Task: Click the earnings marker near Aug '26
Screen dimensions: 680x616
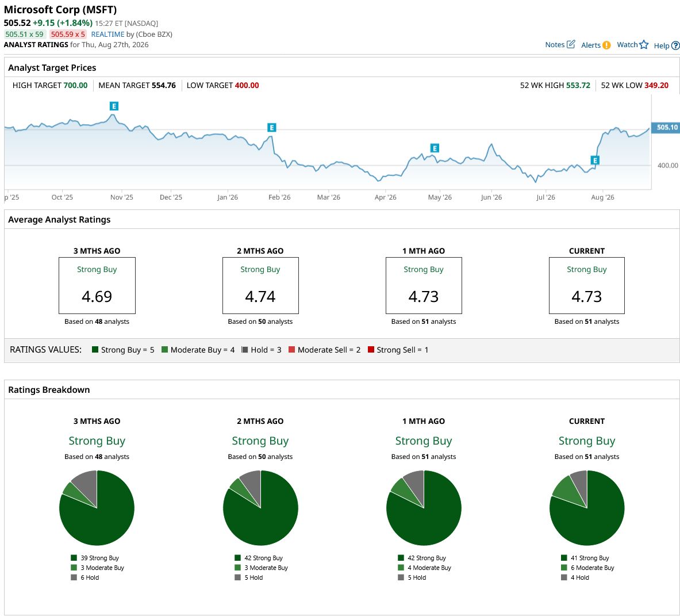Action: (595, 160)
